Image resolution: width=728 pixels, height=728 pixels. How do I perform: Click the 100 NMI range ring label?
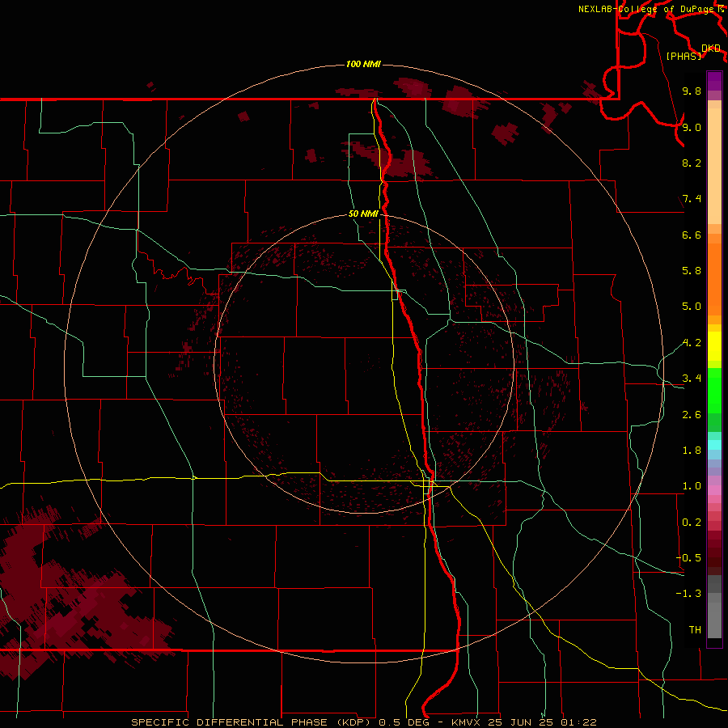pyautogui.click(x=363, y=64)
